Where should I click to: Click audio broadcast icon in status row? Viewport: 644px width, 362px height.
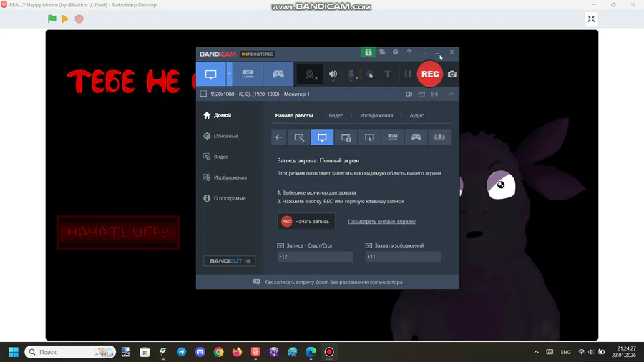(x=434, y=94)
